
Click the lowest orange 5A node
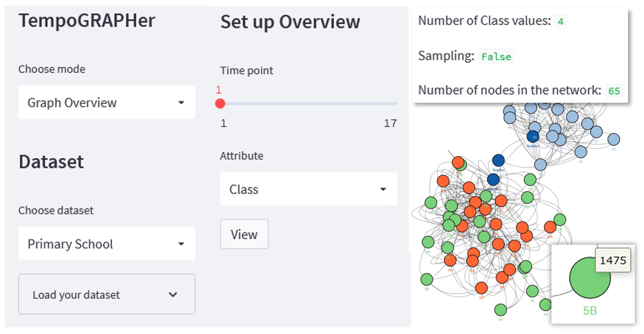481,288
